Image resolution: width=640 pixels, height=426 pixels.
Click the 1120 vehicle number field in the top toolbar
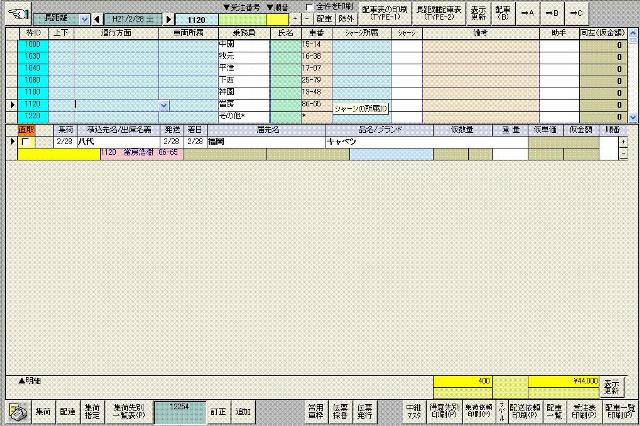[198, 19]
